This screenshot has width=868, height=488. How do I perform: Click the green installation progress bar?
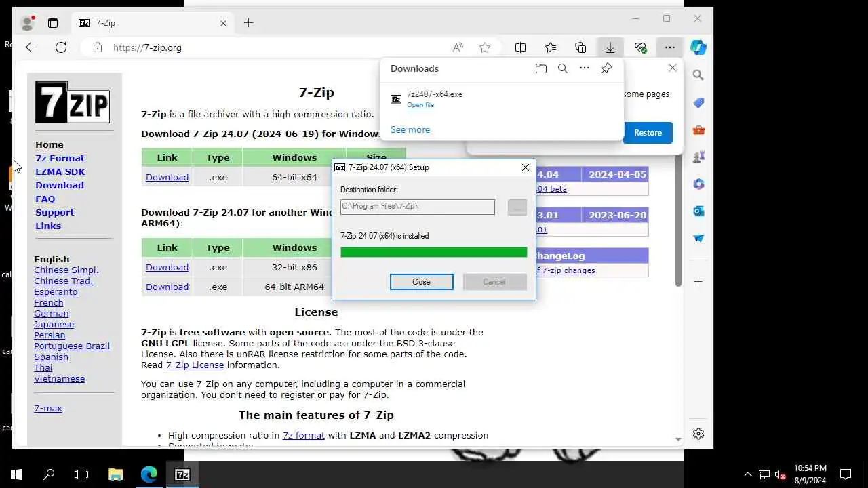point(433,252)
